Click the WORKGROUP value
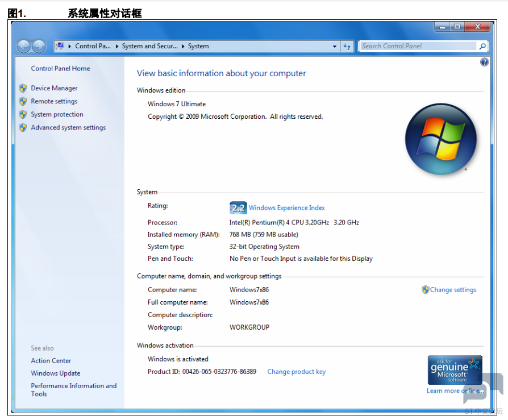Image resolution: width=508 pixels, height=420 pixels. (249, 327)
